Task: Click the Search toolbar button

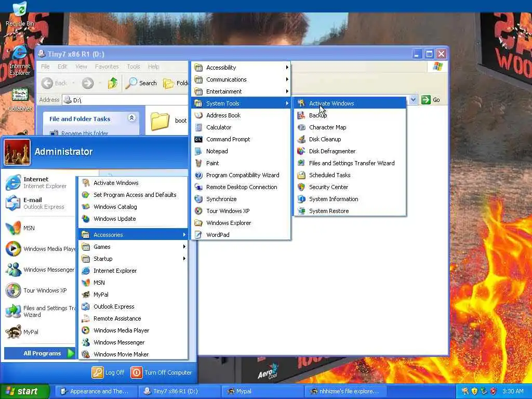Action: (x=141, y=83)
